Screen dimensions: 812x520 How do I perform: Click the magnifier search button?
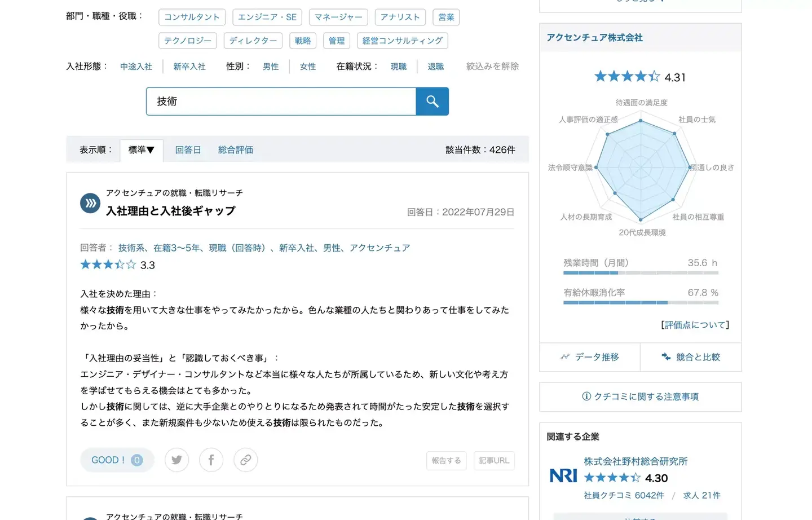pyautogui.click(x=432, y=102)
